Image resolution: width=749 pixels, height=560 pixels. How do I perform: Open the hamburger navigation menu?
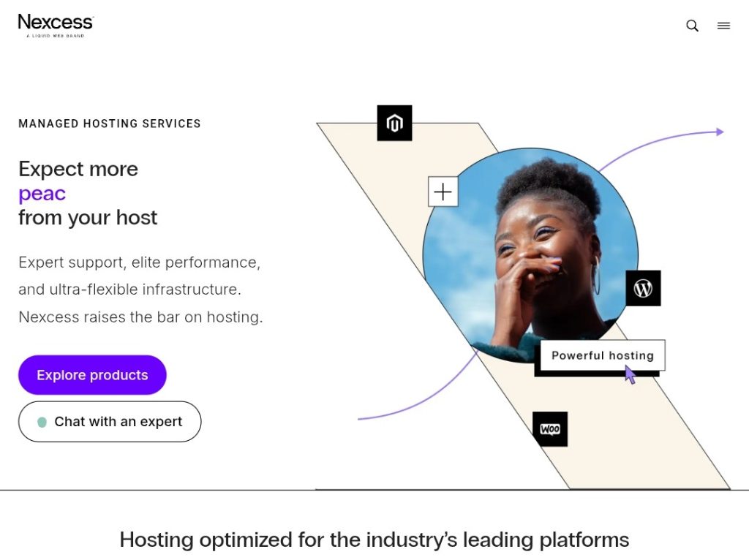click(x=723, y=26)
